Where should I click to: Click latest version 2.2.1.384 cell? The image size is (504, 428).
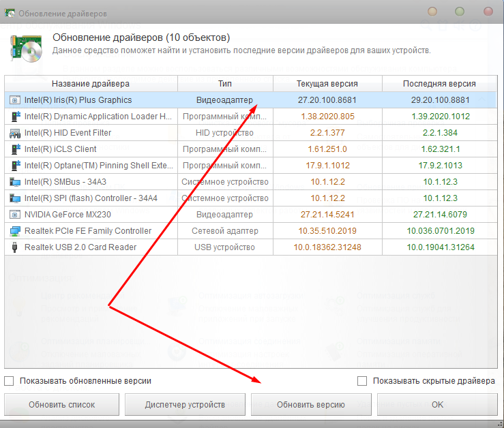[440, 133]
